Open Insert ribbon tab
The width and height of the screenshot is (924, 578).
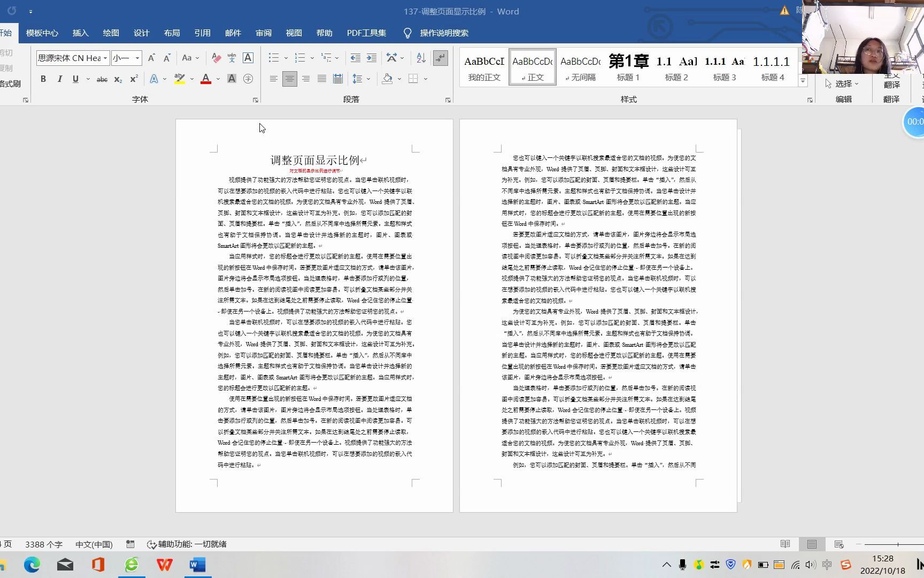tap(80, 33)
